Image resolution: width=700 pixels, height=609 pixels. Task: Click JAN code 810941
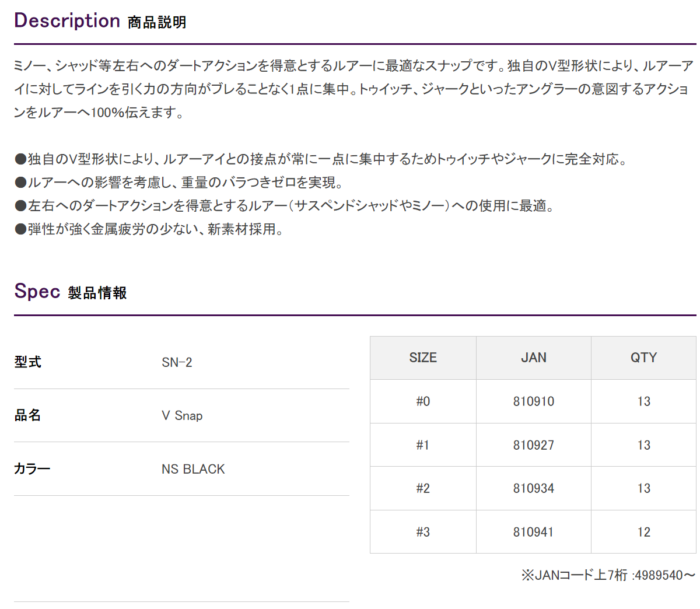tap(534, 532)
